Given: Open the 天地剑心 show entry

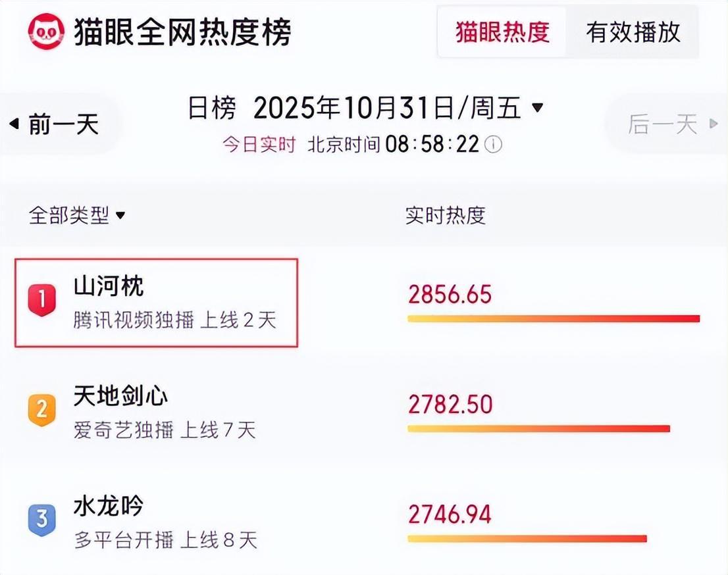Looking at the screenshot, I should tap(120, 396).
